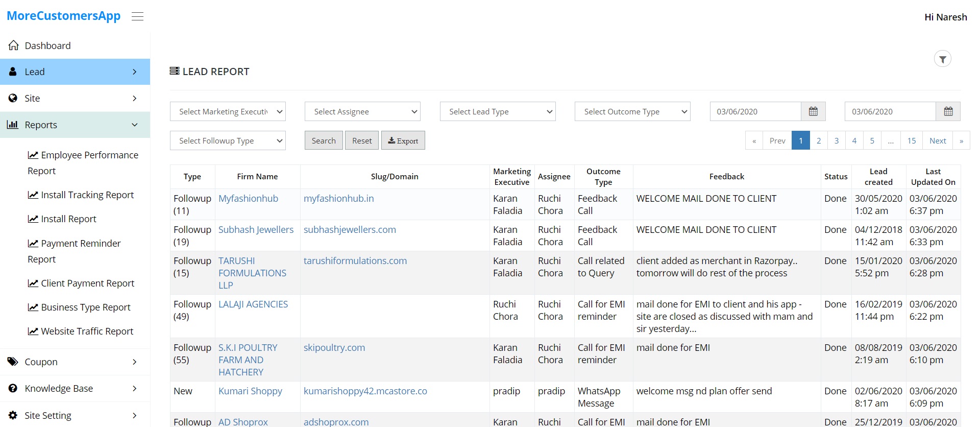This screenshot has height=427, width=980.
Task: Click the first date calendar icon
Action: [813, 111]
